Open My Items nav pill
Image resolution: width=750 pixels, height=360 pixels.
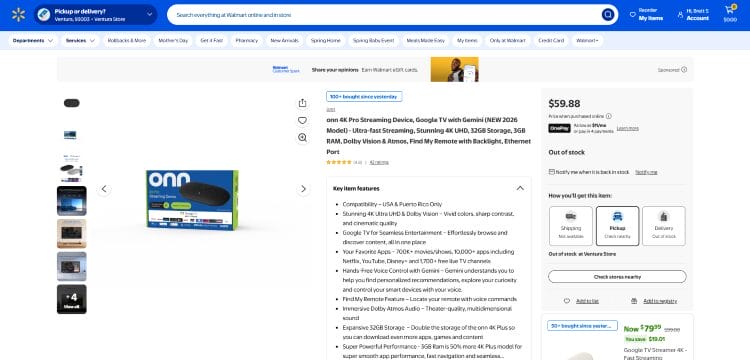coord(467,41)
